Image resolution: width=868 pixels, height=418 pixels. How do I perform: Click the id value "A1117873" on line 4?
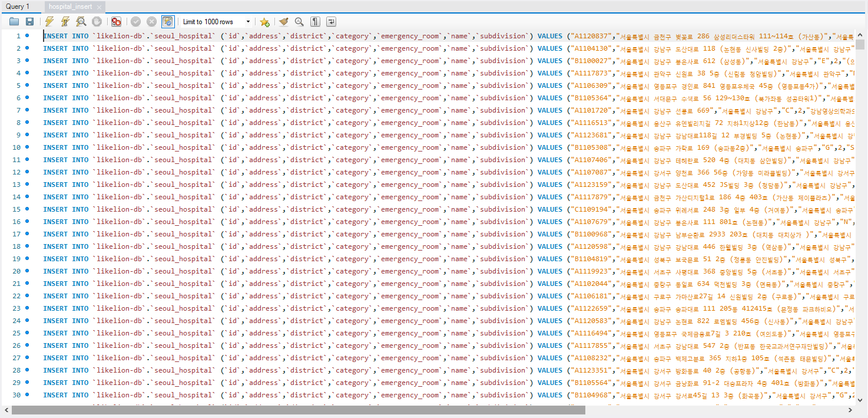click(591, 73)
